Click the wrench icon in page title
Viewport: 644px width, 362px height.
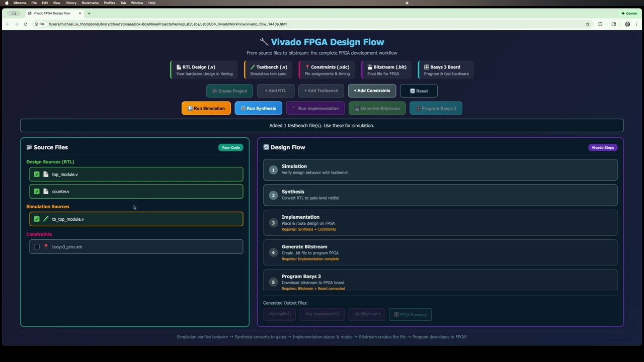tap(264, 42)
